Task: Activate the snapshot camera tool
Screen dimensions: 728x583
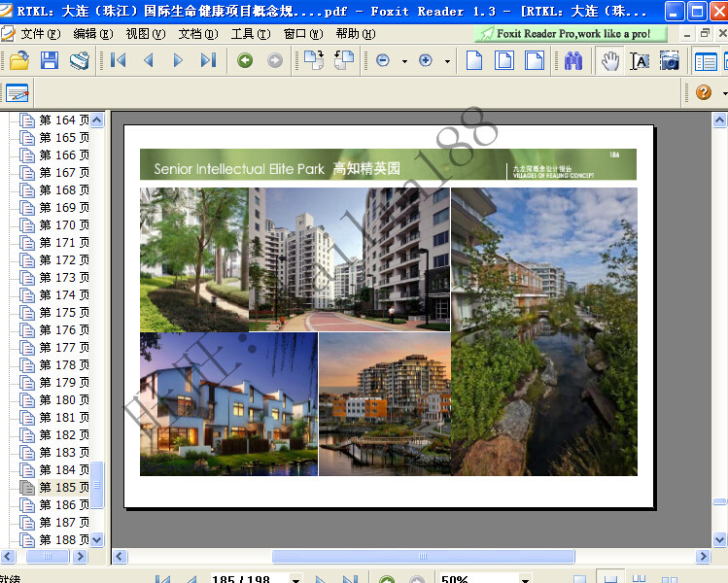Action: [x=670, y=60]
